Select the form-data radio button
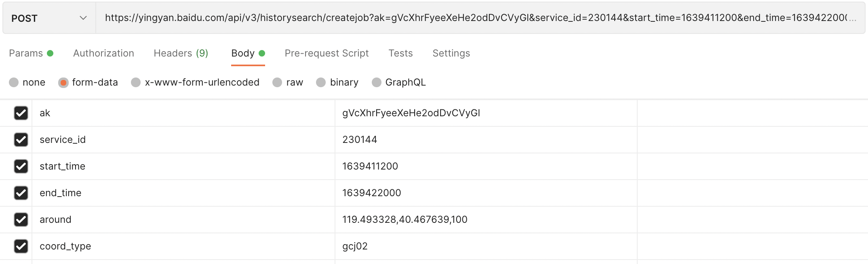The width and height of the screenshot is (868, 264). tap(63, 82)
